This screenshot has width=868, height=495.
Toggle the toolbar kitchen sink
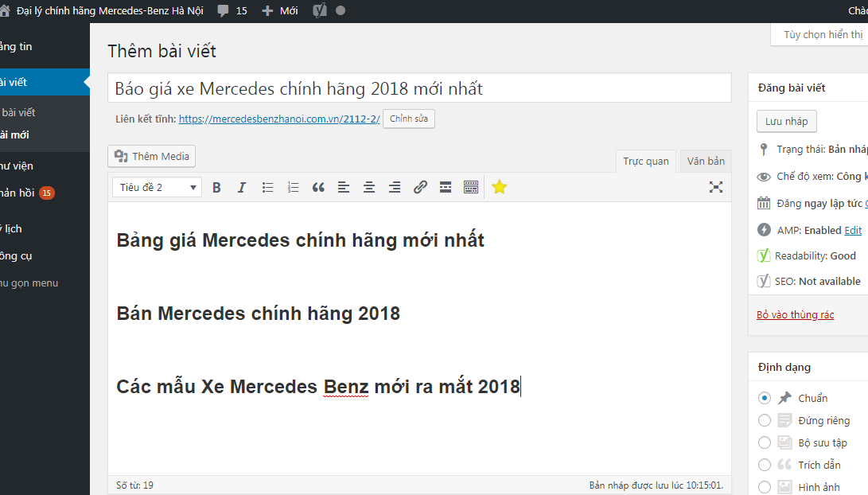[471, 188]
